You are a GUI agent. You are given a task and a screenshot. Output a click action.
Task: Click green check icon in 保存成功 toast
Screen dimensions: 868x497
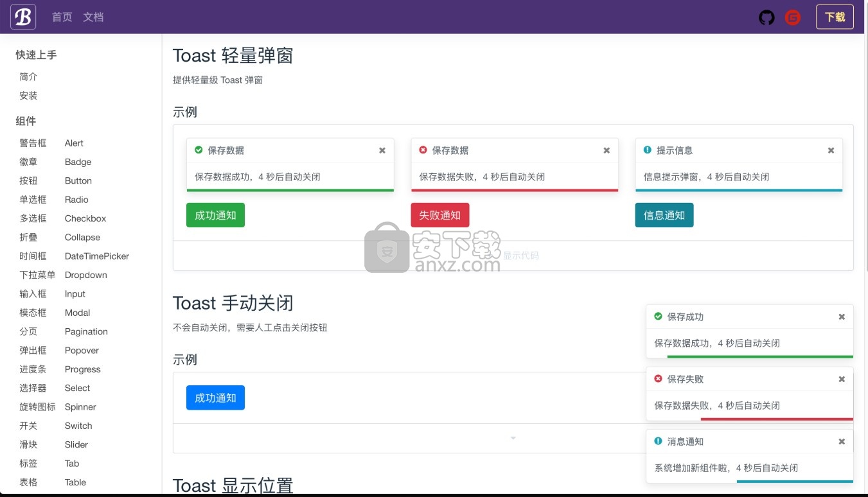point(658,316)
